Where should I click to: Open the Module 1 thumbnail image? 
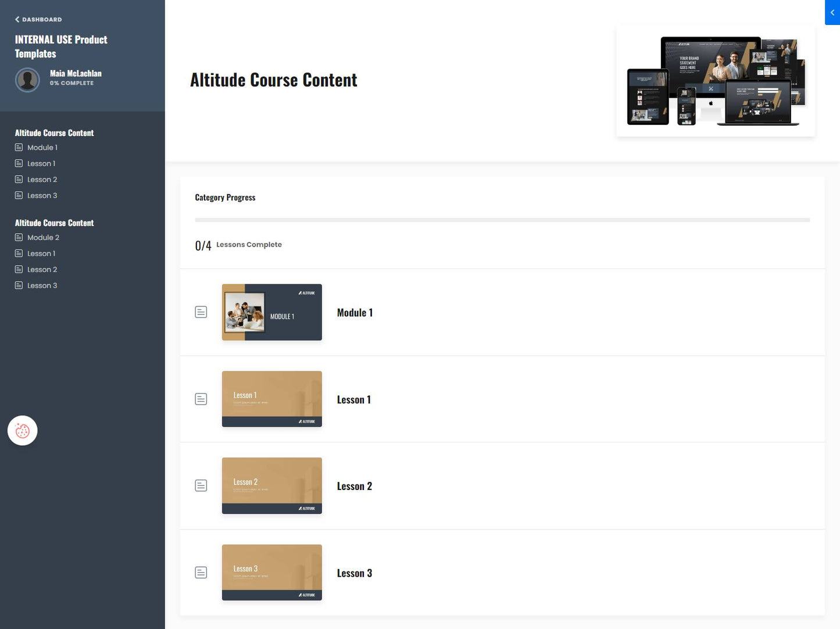click(271, 312)
